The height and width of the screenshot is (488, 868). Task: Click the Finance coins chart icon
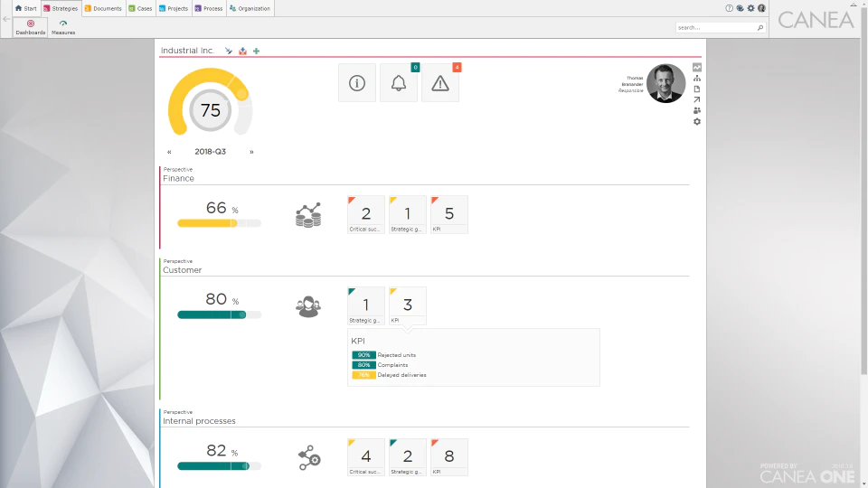[308, 215]
